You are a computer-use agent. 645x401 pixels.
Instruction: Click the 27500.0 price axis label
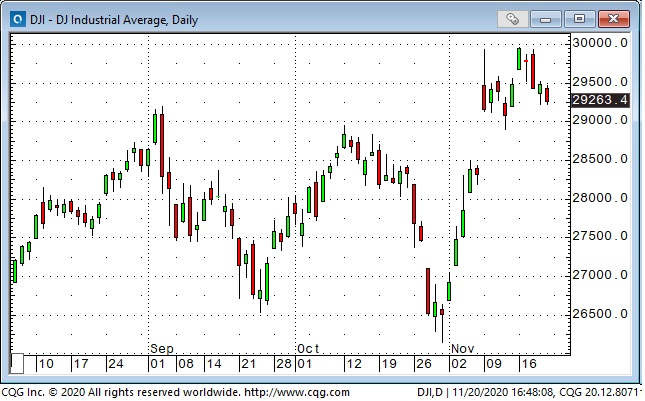600,236
